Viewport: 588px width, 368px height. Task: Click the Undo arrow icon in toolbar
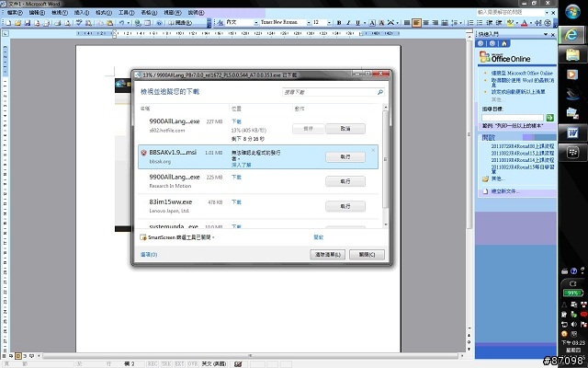tap(121, 23)
